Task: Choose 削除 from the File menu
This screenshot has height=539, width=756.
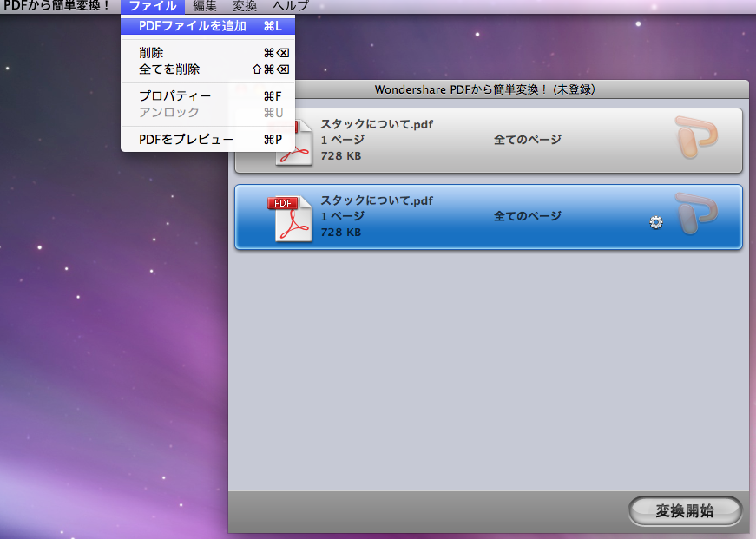Action: pyautogui.click(x=207, y=53)
